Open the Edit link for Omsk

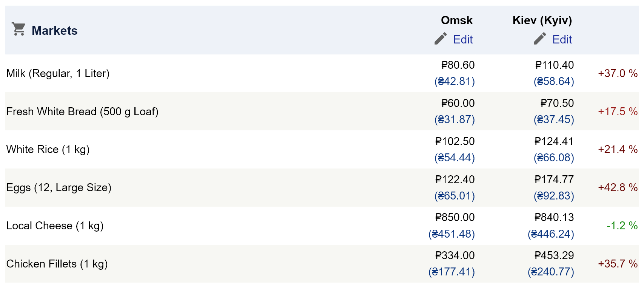coord(463,39)
